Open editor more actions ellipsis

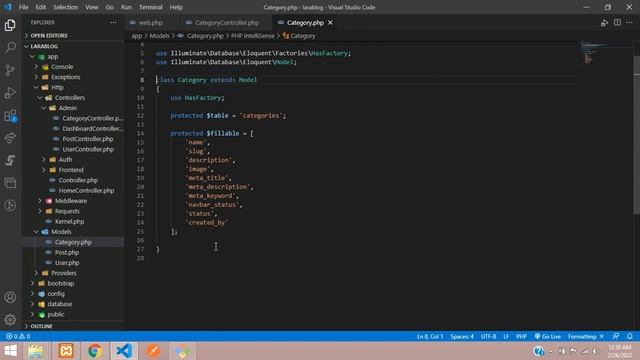(x=629, y=23)
